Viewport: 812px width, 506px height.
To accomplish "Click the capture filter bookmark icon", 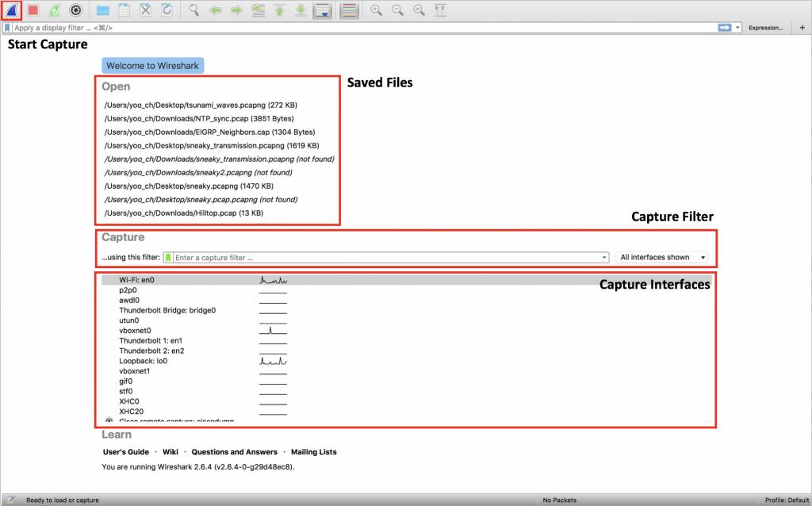I will tap(168, 258).
